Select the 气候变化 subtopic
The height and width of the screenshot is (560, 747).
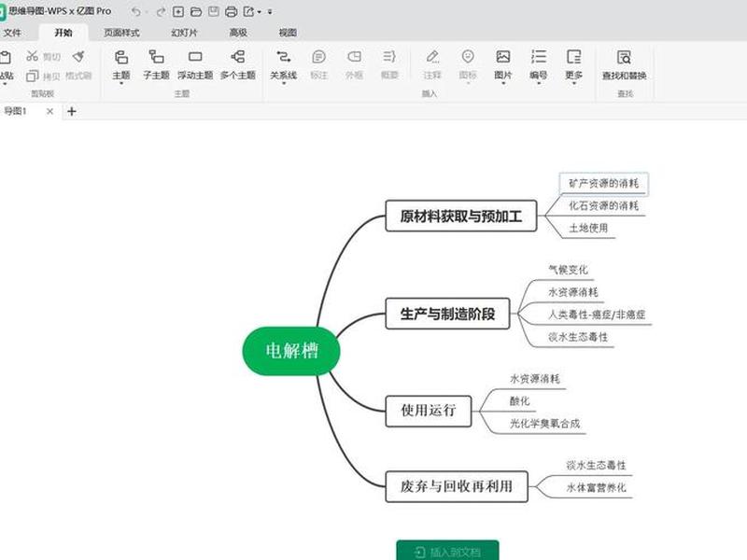[x=568, y=270]
